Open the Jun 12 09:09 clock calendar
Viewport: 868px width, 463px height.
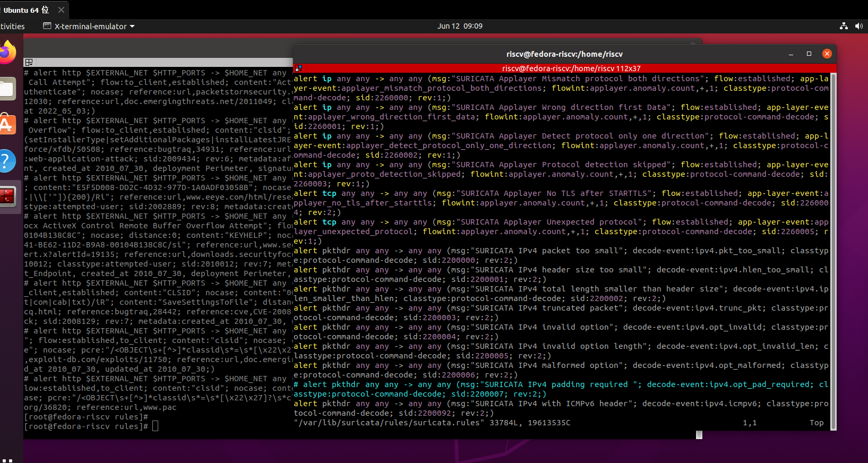460,26
